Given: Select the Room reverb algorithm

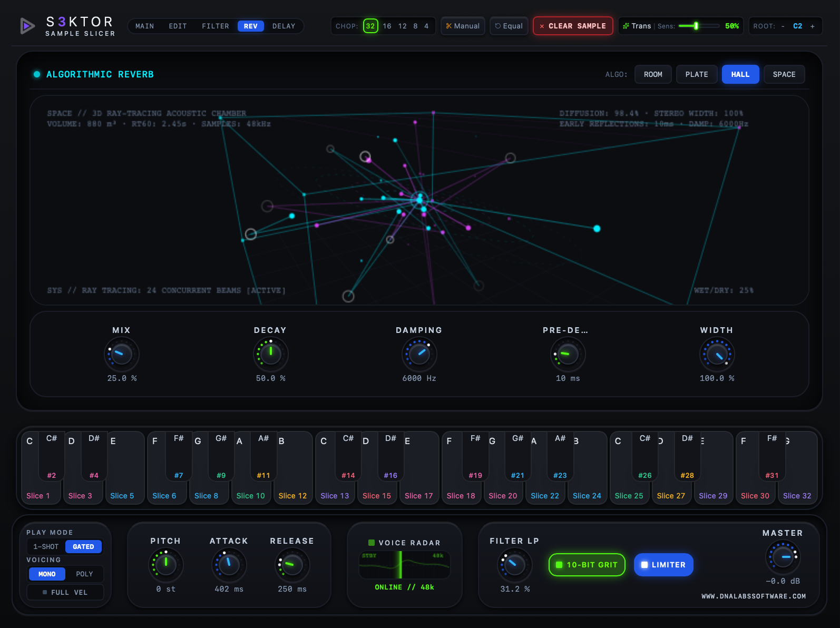Looking at the screenshot, I should coord(653,74).
